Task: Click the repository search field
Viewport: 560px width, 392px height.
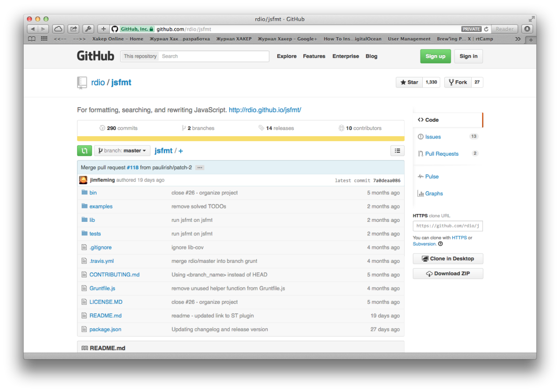Action: click(214, 56)
